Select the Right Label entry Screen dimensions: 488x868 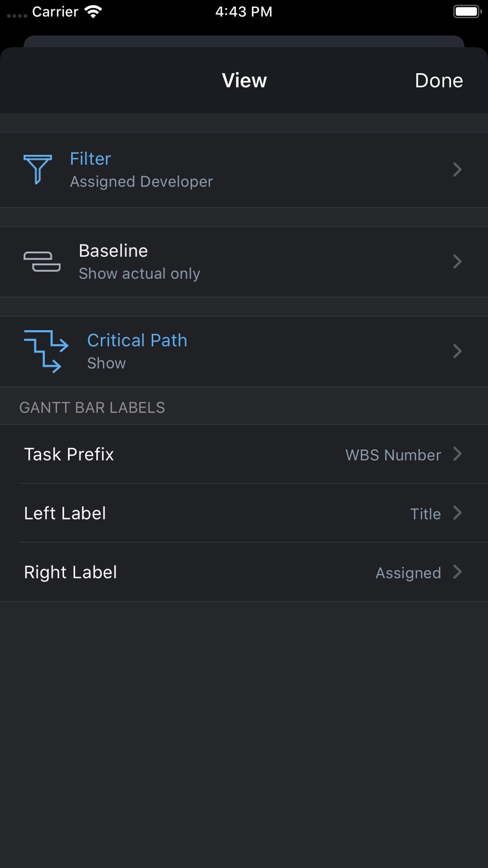[70, 572]
